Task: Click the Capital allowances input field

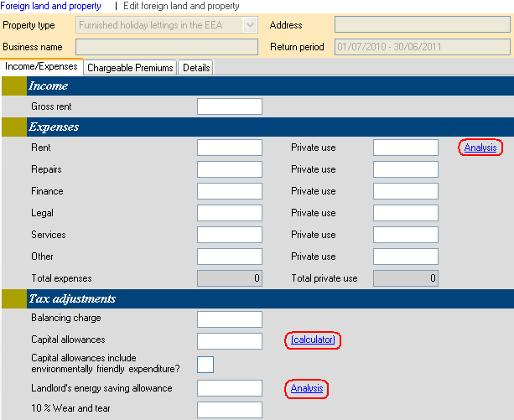Action: 230,341
